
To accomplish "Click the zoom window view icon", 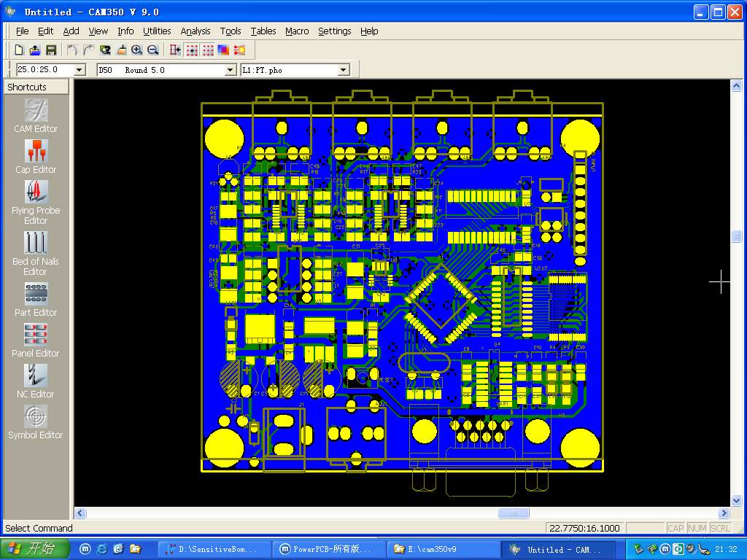I will [x=105, y=50].
